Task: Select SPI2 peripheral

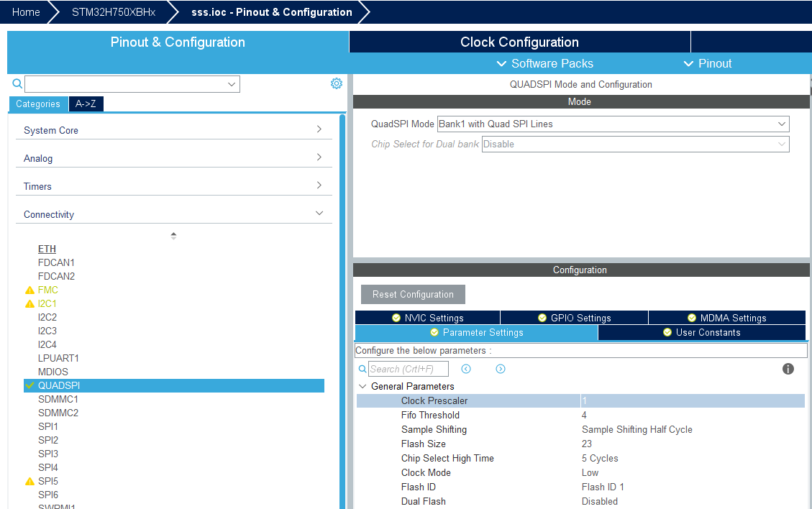Action: click(x=47, y=440)
